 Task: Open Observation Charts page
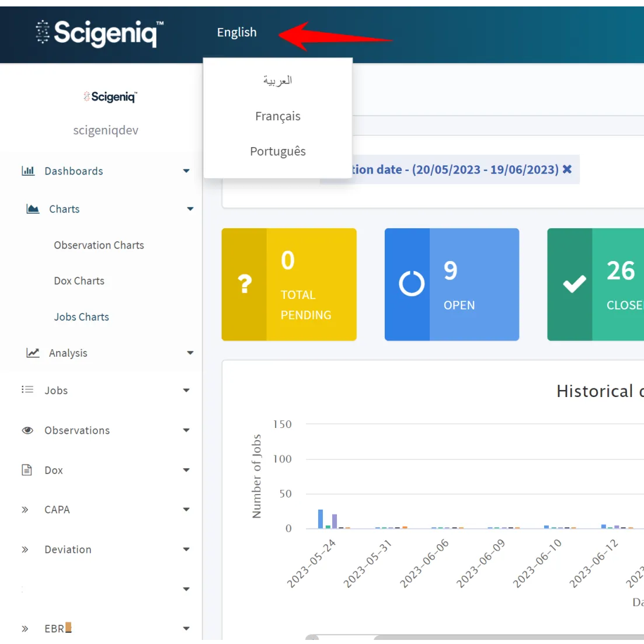tap(99, 245)
